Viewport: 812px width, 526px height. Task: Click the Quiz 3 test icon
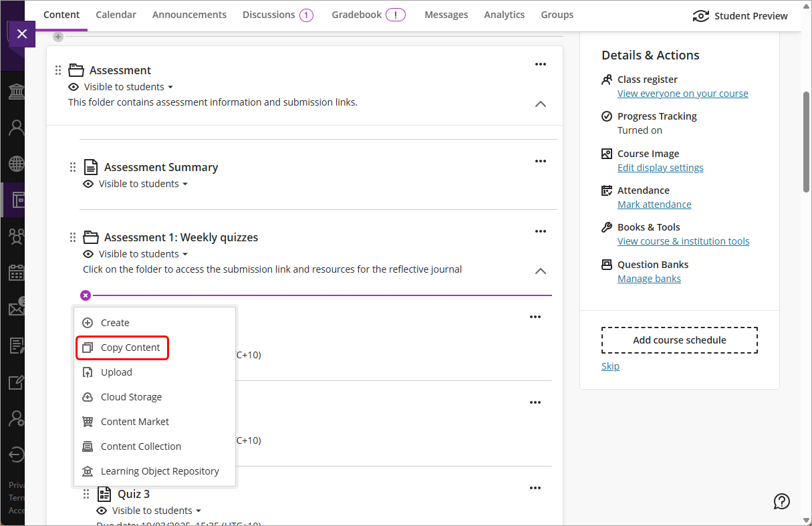pyautogui.click(x=104, y=494)
